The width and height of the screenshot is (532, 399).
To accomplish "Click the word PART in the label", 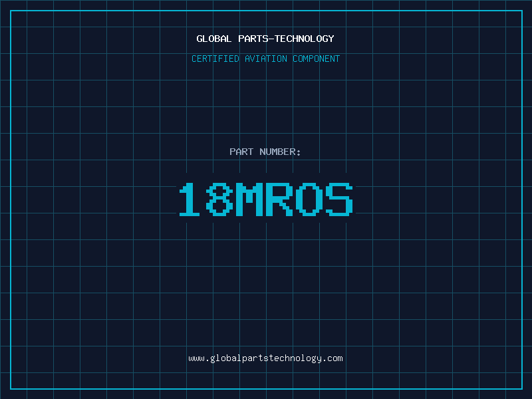I will point(241,152).
